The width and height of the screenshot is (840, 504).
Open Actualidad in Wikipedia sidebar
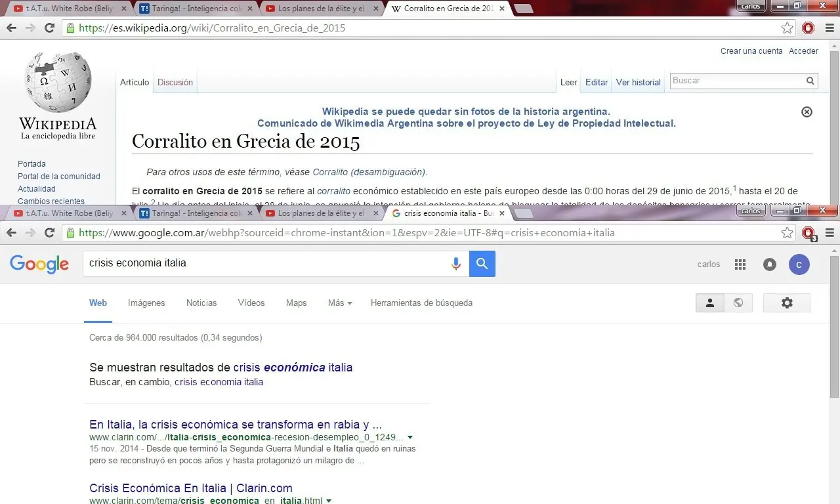tap(37, 188)
